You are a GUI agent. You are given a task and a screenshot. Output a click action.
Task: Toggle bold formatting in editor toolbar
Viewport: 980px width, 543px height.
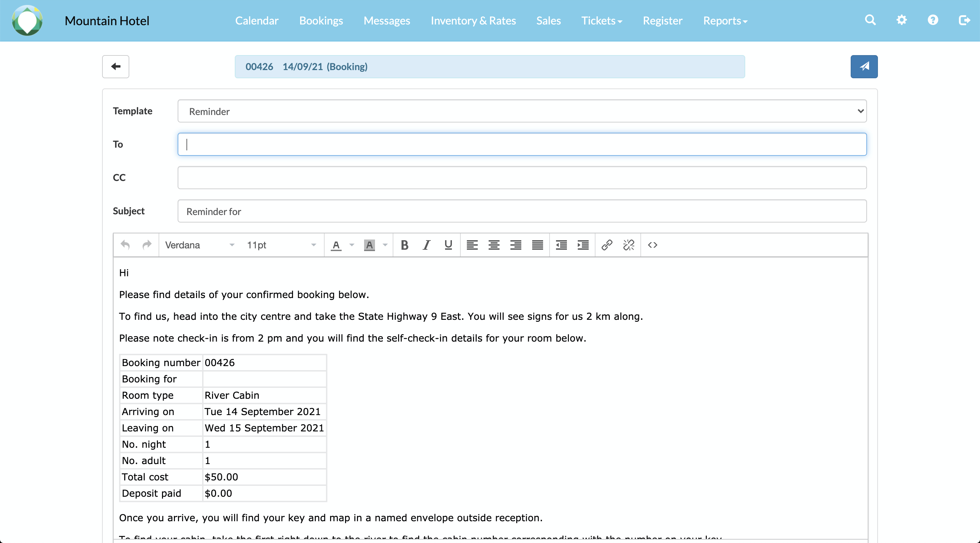coord(404,245)
